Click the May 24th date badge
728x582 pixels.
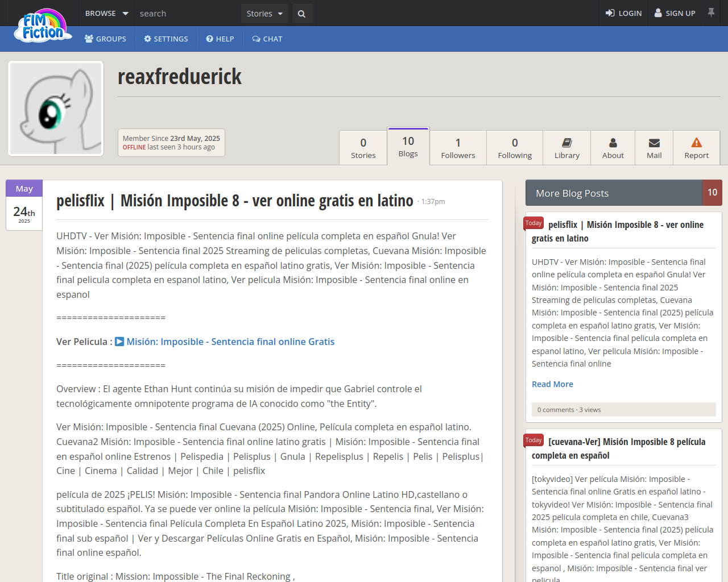[x=24, y=205]
